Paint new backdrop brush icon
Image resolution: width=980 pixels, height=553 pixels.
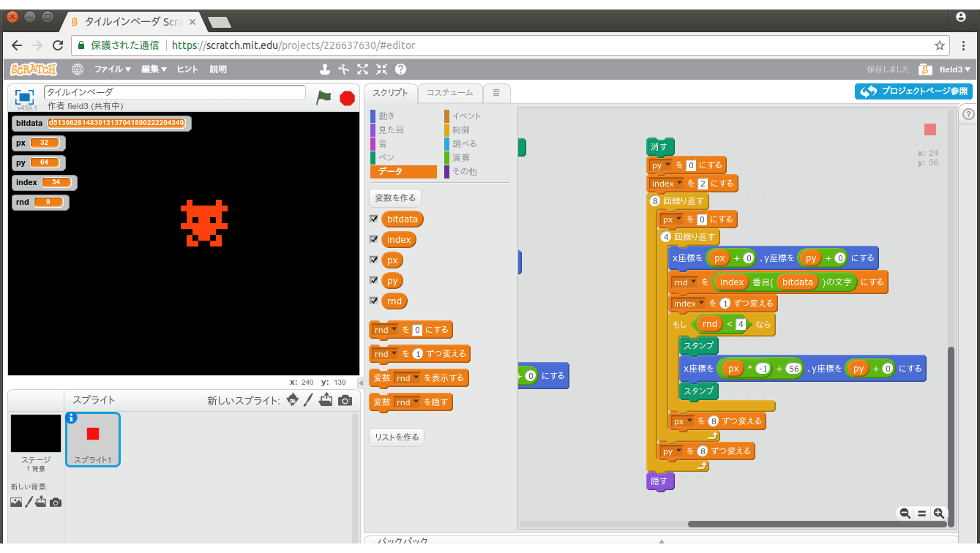coord(29,502)
